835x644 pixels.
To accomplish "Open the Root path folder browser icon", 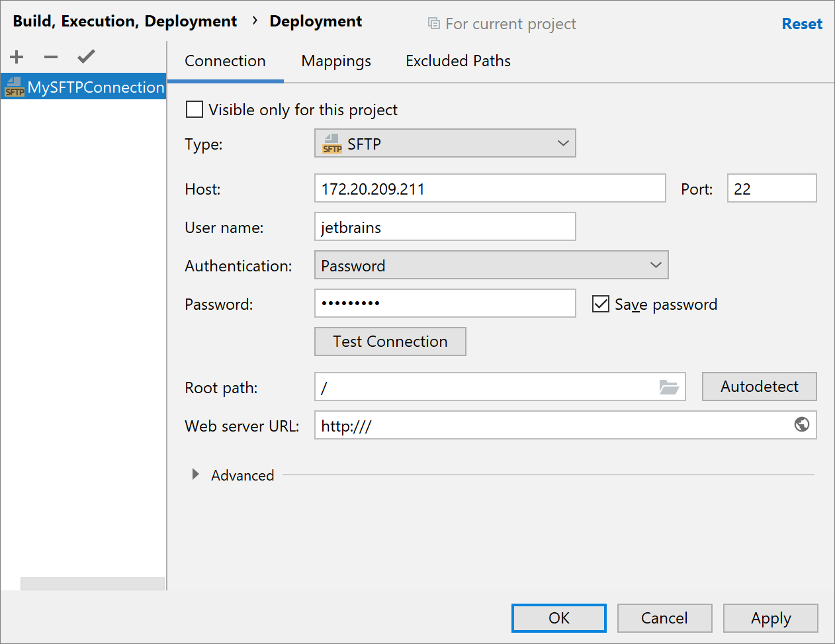I will [669, 387].
